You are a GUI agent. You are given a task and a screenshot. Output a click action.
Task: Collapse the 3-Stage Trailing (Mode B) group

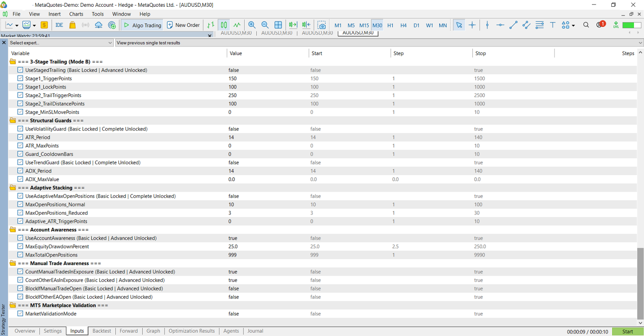13,62
